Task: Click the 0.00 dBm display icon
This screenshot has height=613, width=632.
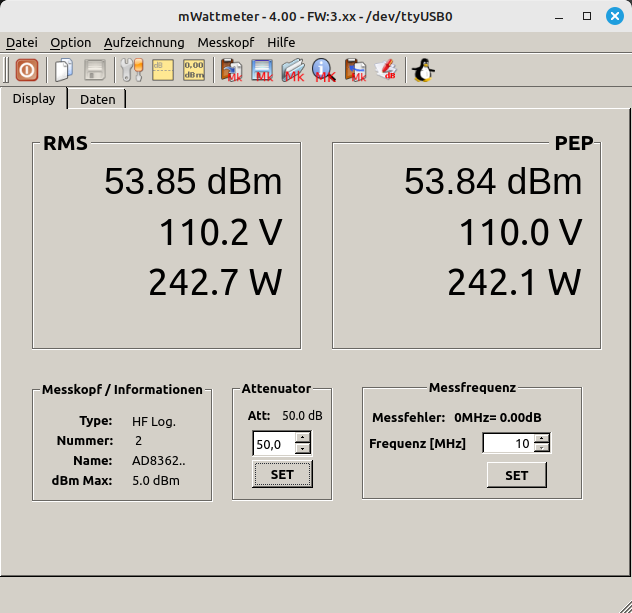Action: click(x=194, y=70)
